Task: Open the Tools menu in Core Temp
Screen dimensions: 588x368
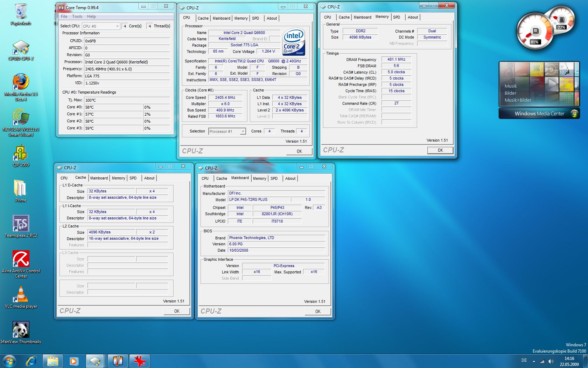Action: [77, 16]
